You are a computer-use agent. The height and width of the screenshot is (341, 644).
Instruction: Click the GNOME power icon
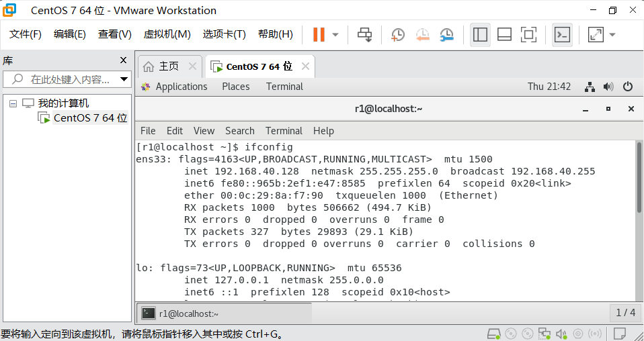click(x=628, y=87)
